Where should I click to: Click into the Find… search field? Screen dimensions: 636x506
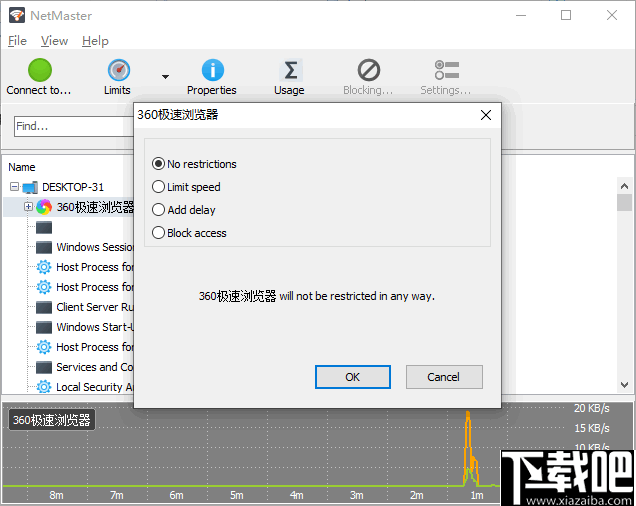[x=74, y=126]
